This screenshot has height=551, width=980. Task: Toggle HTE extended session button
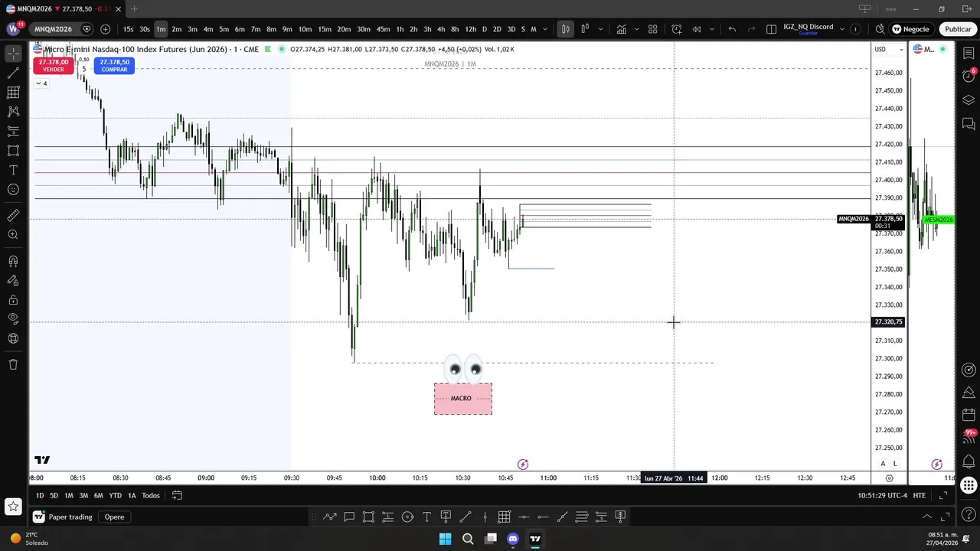pos(919,495)
